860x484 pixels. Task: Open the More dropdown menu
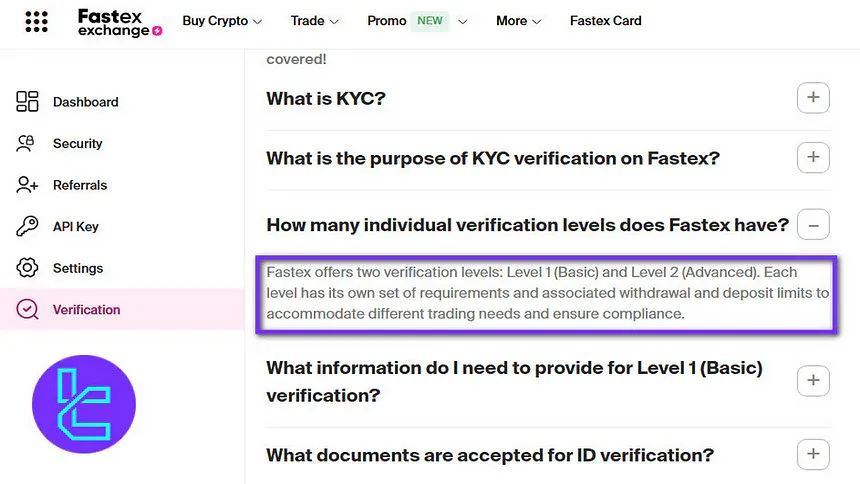click(518, 21)
